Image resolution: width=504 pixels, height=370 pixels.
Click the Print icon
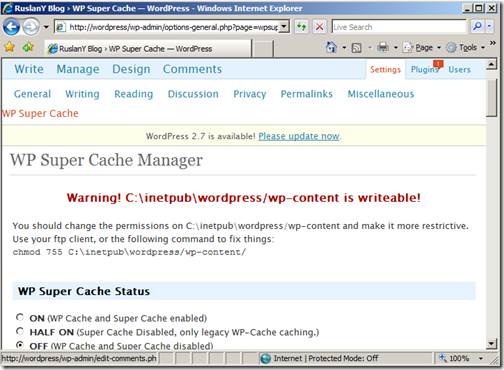click(x=383, y=48)
